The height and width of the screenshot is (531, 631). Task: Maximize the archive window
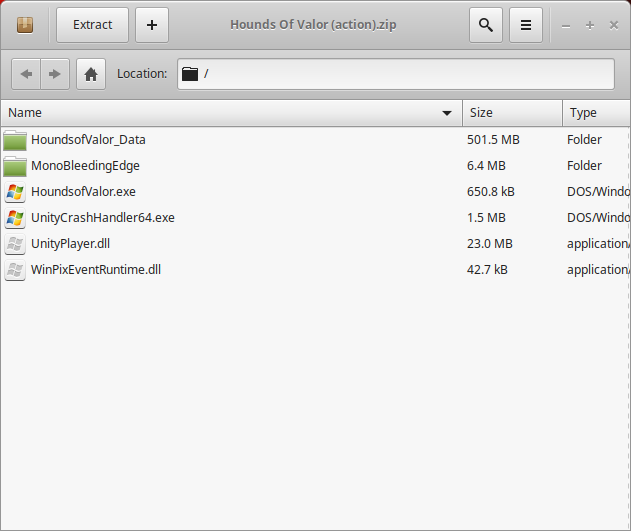tap(590, 25)
